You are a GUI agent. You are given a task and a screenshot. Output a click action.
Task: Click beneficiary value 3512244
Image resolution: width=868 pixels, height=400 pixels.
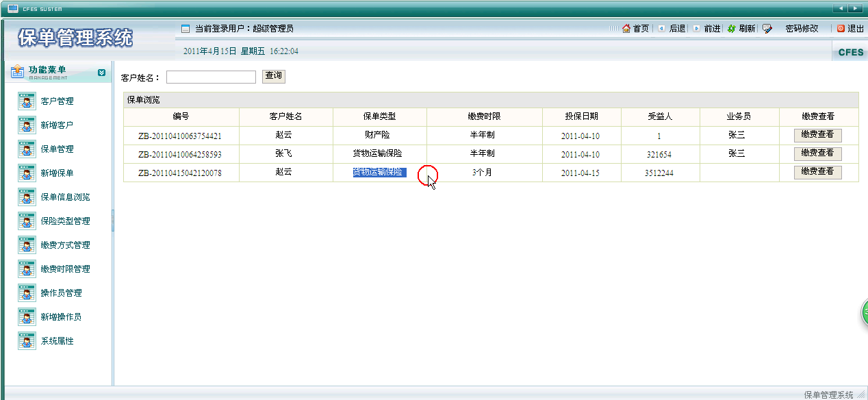pos(659,173)
